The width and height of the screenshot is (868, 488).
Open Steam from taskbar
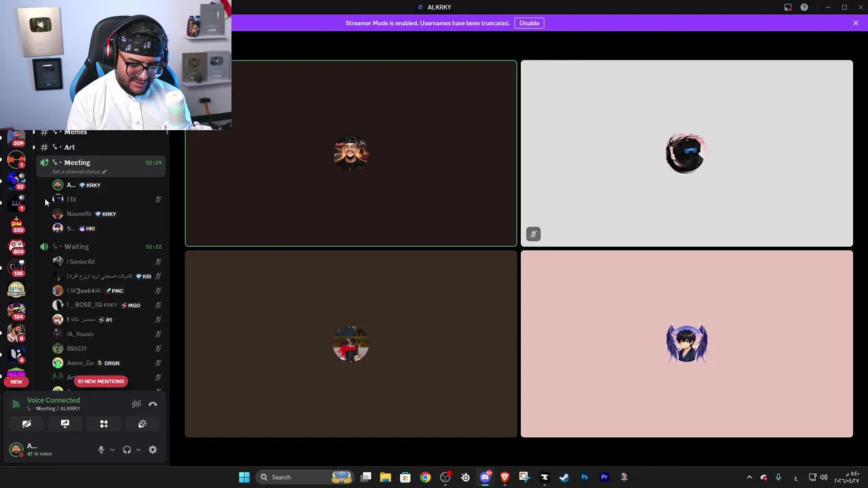tap(564, 477)
